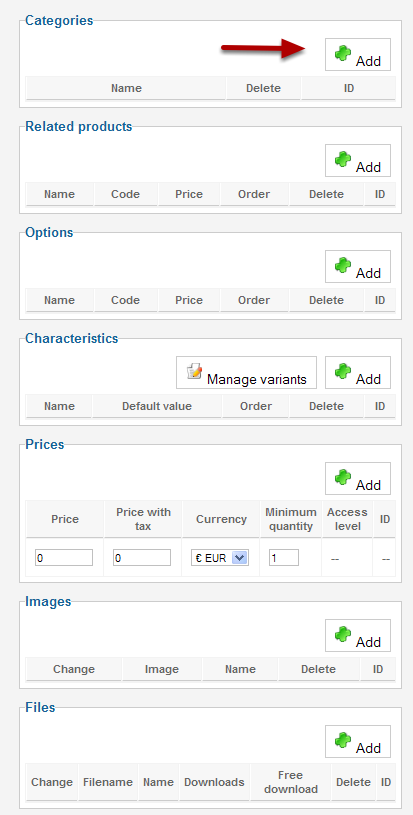Focus the Price input field
The height and width of the screenshot is (815, 413).
(x=64, y=558)
